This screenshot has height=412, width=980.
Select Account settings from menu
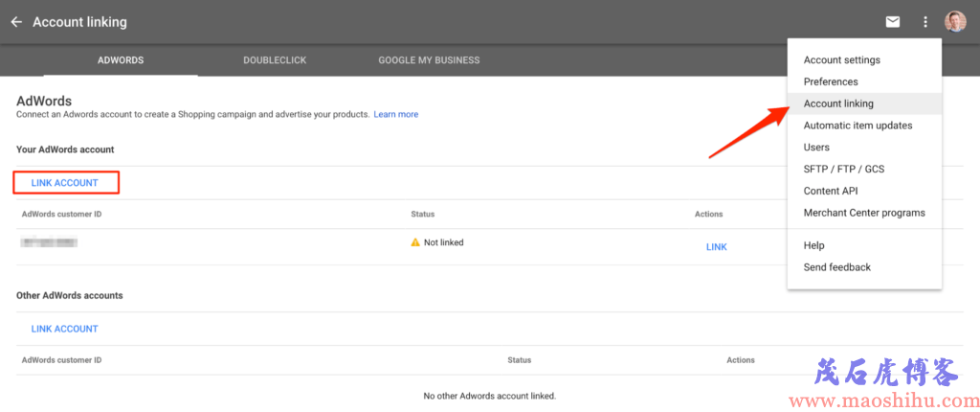click(864, 60)
